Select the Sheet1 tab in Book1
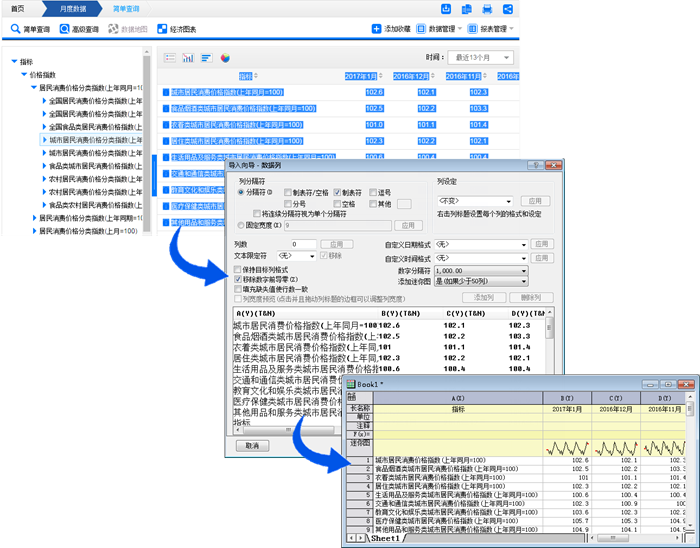Viewport: 700px width, 548px height. point(385,538)
